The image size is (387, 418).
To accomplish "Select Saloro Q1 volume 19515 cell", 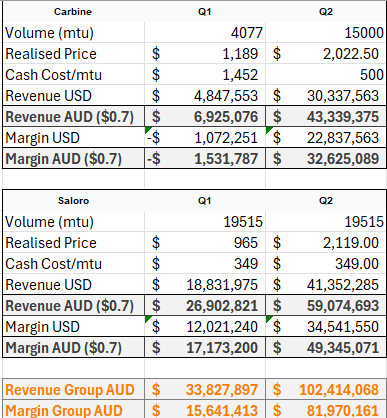I will [205, 222].
